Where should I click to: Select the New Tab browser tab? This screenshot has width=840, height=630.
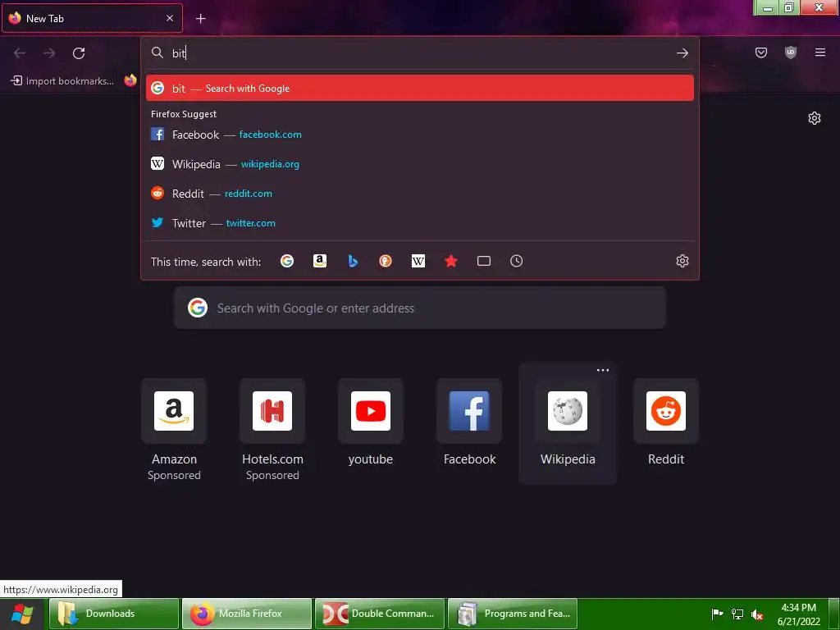tap(92, 18)
